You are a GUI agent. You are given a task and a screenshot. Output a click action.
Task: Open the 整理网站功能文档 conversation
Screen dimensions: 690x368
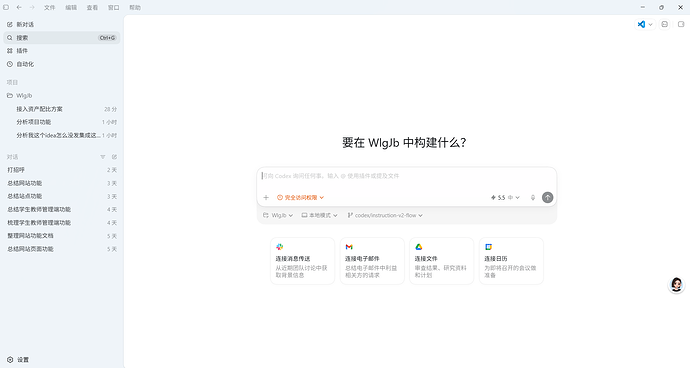point(62,236)
